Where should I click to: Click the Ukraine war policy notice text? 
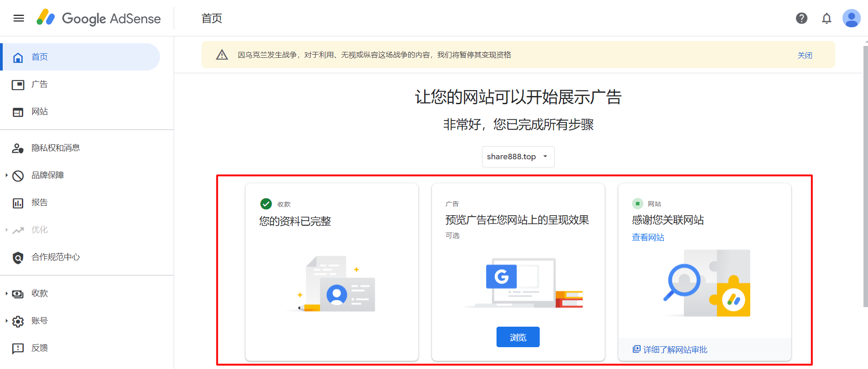pos(374,55)
